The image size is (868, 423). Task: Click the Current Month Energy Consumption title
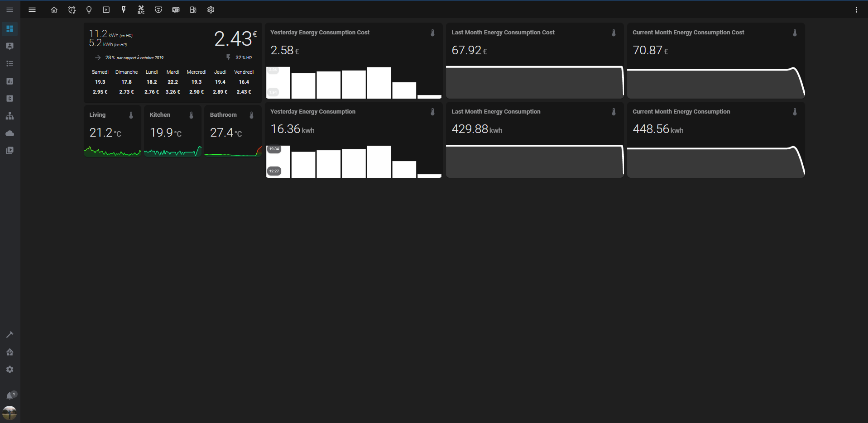click(x=681, y=112)
